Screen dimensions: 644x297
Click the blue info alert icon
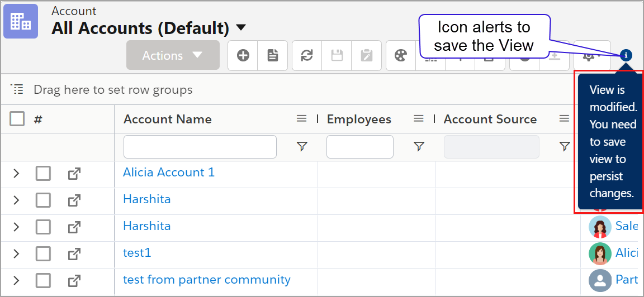[626, 55]
